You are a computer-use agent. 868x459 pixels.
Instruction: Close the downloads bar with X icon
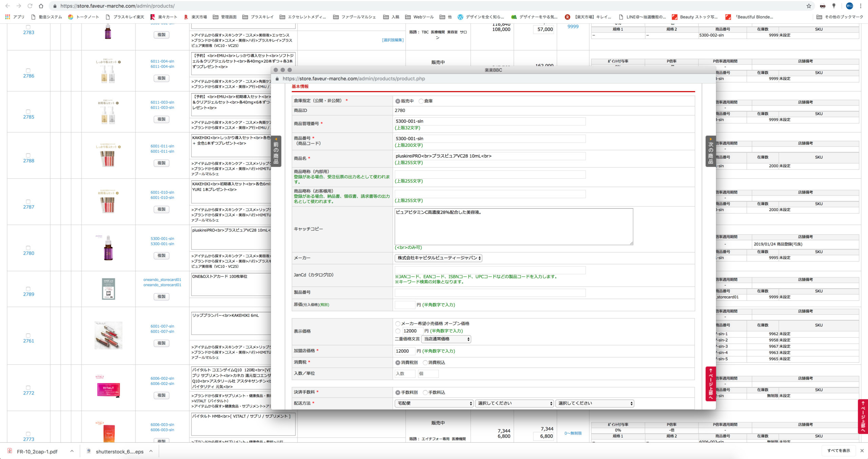tap(862, 451)
